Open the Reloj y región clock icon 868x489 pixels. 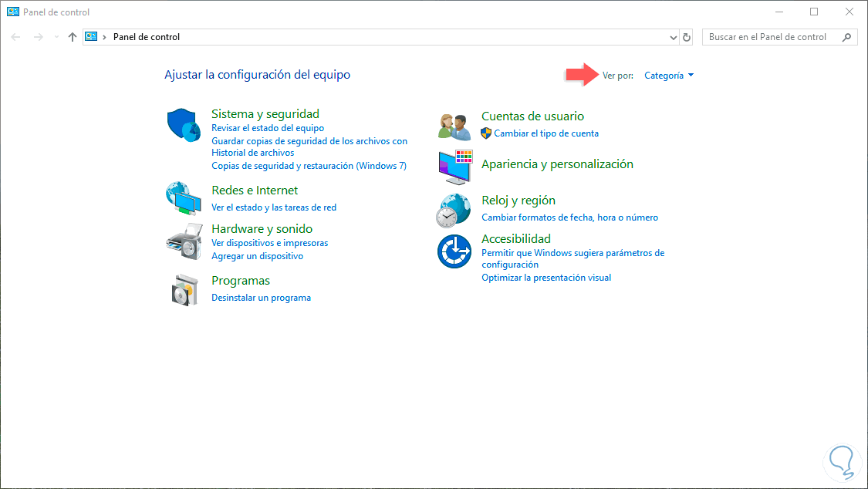[x=454, y=211]
